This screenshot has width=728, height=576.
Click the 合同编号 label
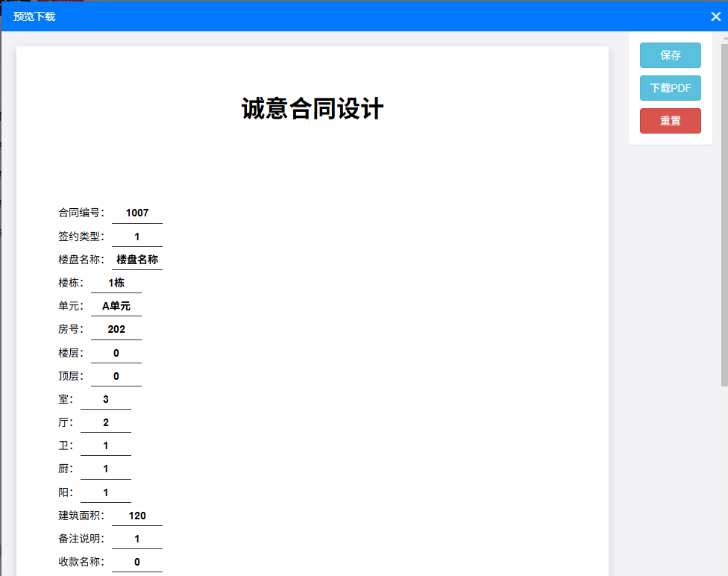click(81, 213)
